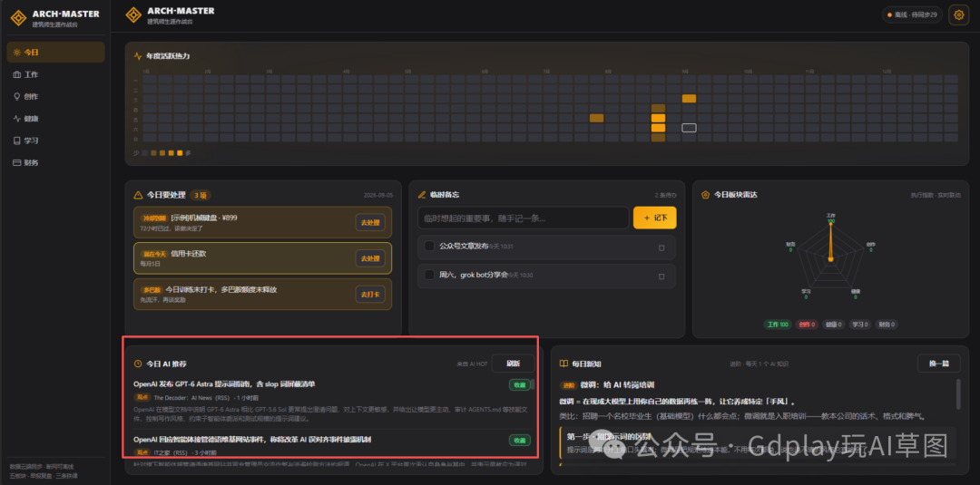
Task: Click the ARCH·MASTER logo in the sidebar
Action: (x=55, y=17)
